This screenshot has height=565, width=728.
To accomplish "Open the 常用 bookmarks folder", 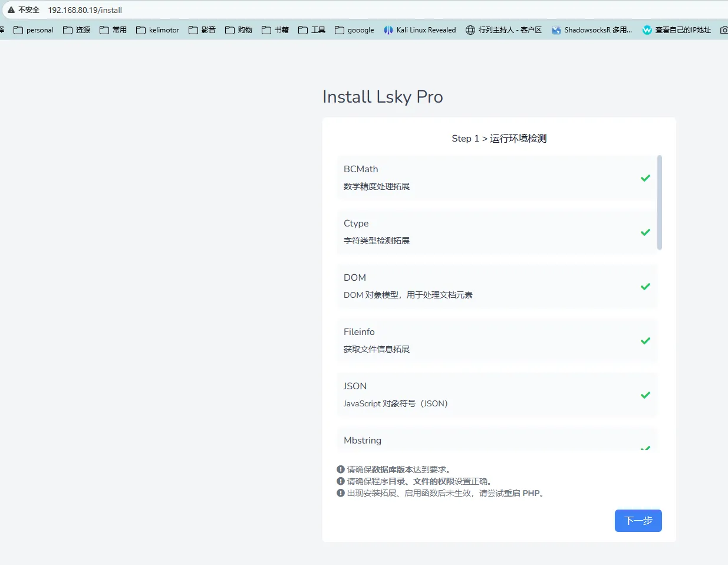I will point(113,30).
